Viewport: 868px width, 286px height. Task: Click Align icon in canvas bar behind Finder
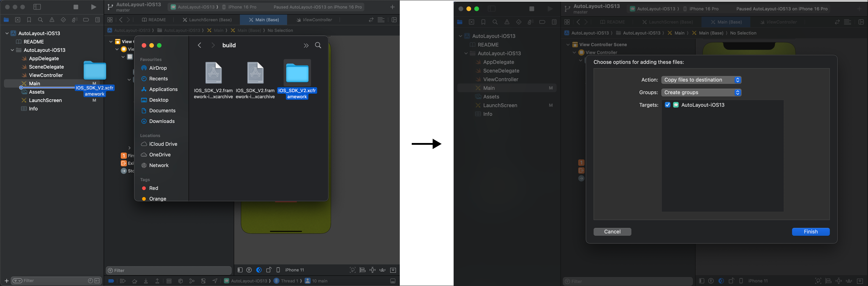(x=362, y=270)
